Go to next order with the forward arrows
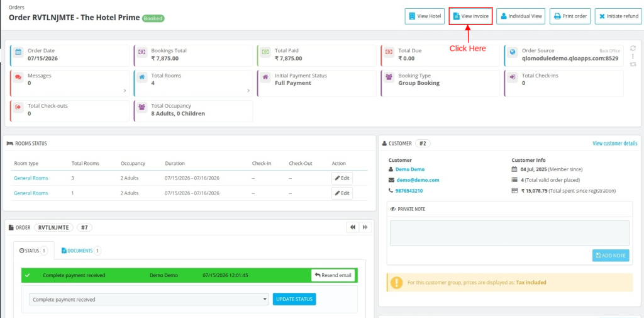The height and width of the screenshot is (318, 644). pyautogui.click(x=365, y=227)
